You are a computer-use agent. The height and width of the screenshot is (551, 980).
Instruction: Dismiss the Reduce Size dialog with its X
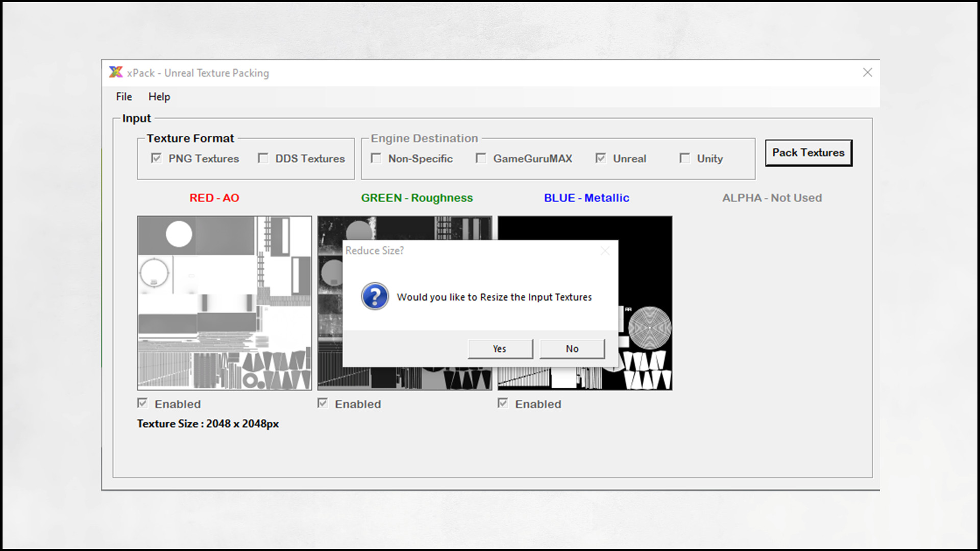pyautogui.click(x=605, y=251)
